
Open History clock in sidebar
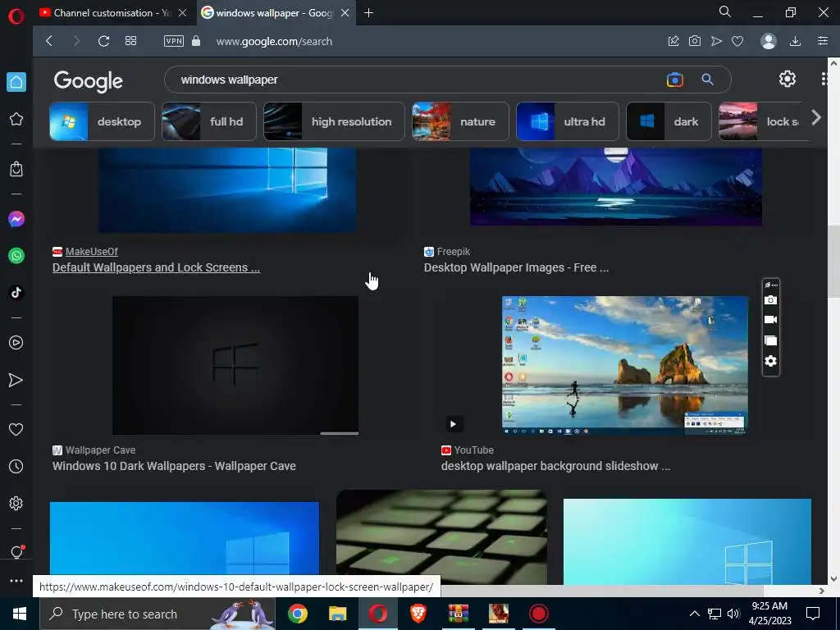(16, 467)
